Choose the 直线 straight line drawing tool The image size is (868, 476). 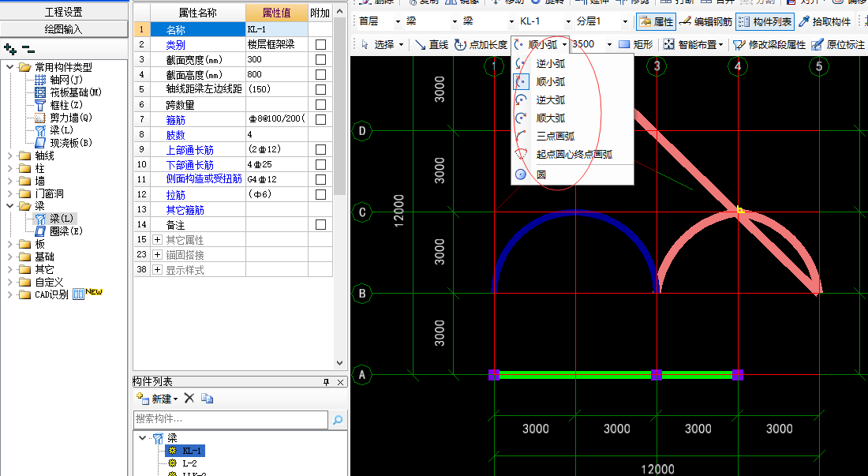pos(431,44)
